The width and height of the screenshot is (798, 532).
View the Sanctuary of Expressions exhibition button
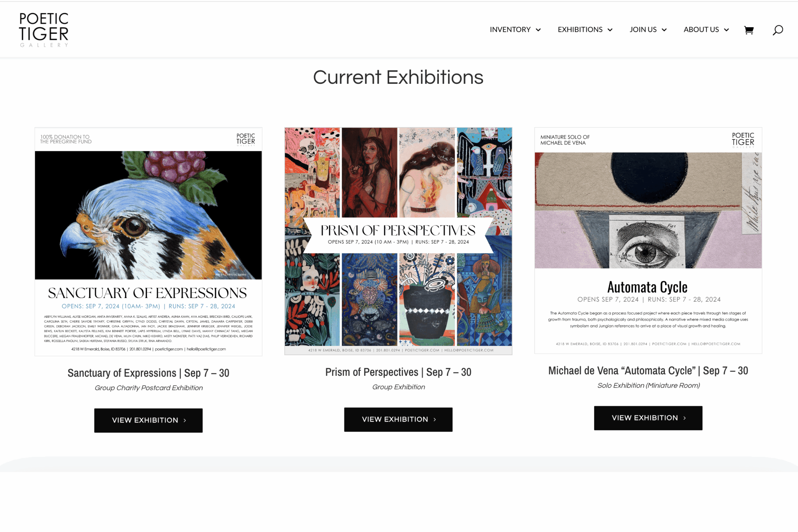pos(148,420)
